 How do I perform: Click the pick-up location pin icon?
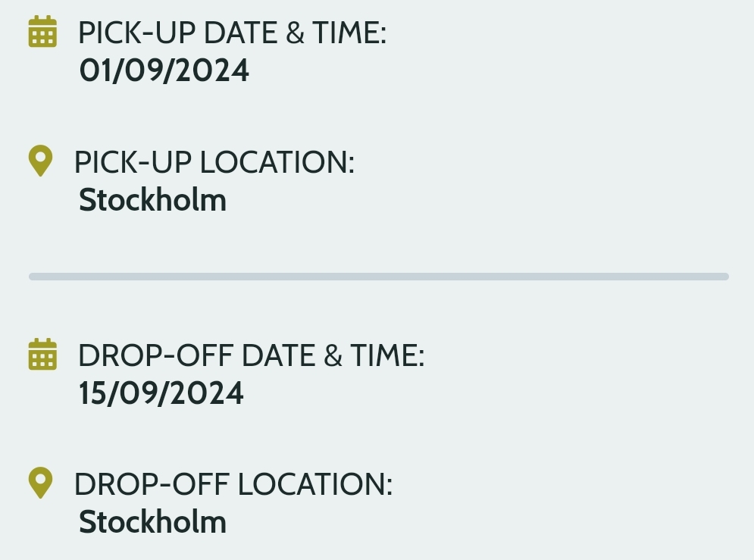click(40, 161)
